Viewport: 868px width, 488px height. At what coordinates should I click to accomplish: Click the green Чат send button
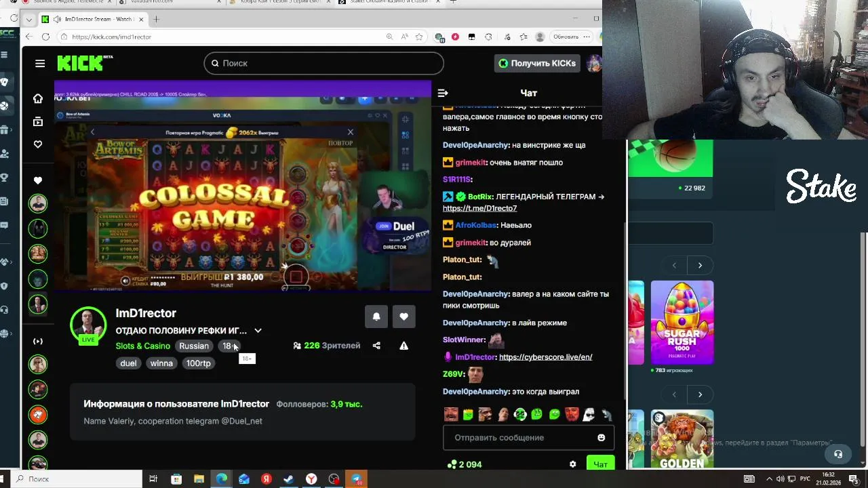click(600, 464)
